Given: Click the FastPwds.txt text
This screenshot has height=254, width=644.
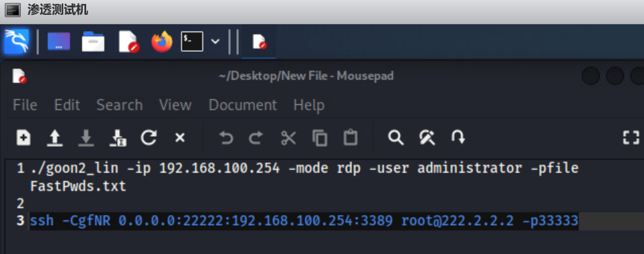Looking at the screenshot, I should (x=78, y=186).
